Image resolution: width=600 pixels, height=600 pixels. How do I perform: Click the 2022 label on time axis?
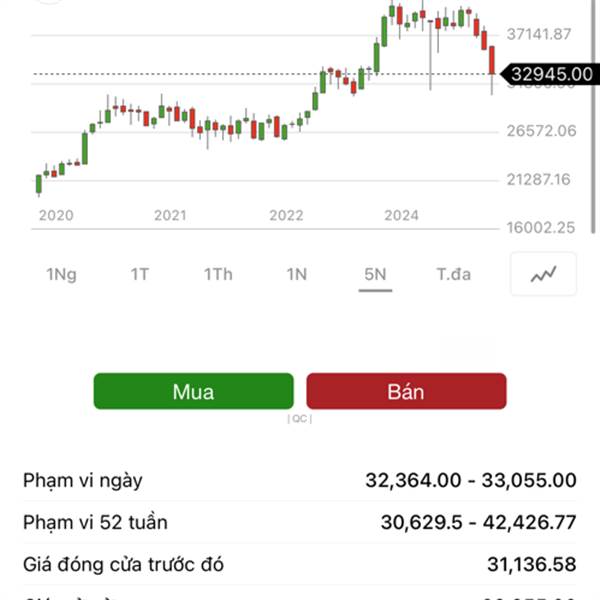286,215
